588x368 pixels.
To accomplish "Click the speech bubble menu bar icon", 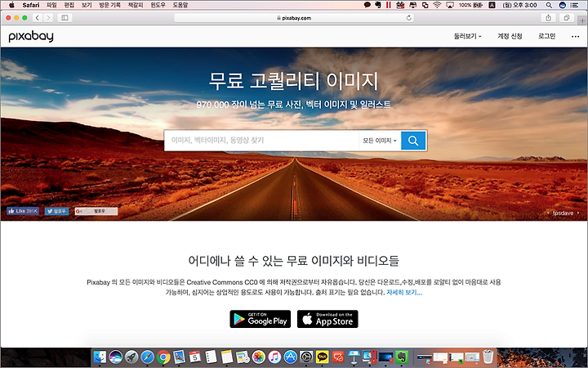I will 367,5.
